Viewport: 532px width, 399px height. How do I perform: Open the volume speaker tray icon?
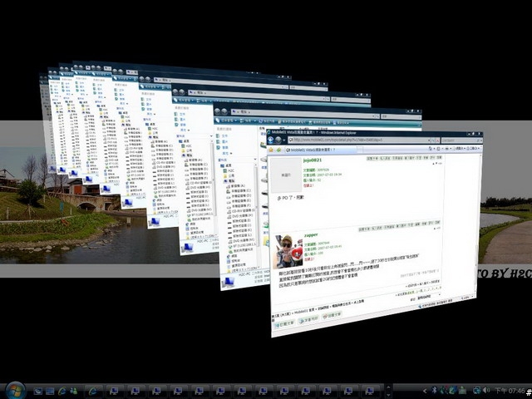pyautogui.click(x=486, y=391)
